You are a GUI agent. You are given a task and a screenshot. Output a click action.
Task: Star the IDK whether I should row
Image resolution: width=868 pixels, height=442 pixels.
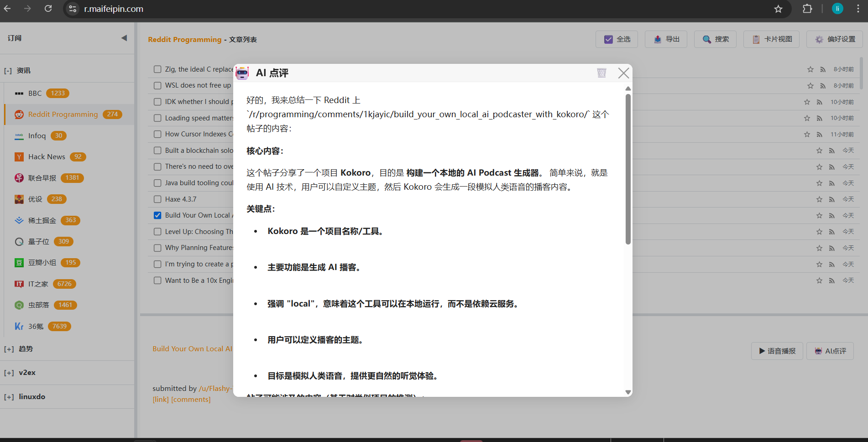tap(807, 102)
